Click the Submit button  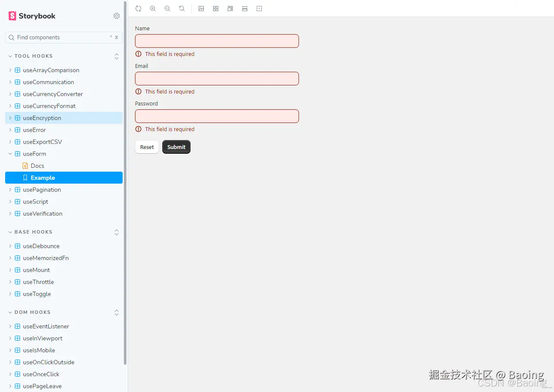click(x=176, y=147)
